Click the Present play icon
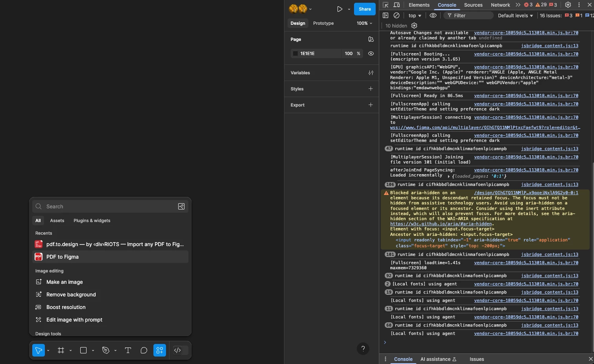The height and width of the screenshot is (364, 594). 339,9
